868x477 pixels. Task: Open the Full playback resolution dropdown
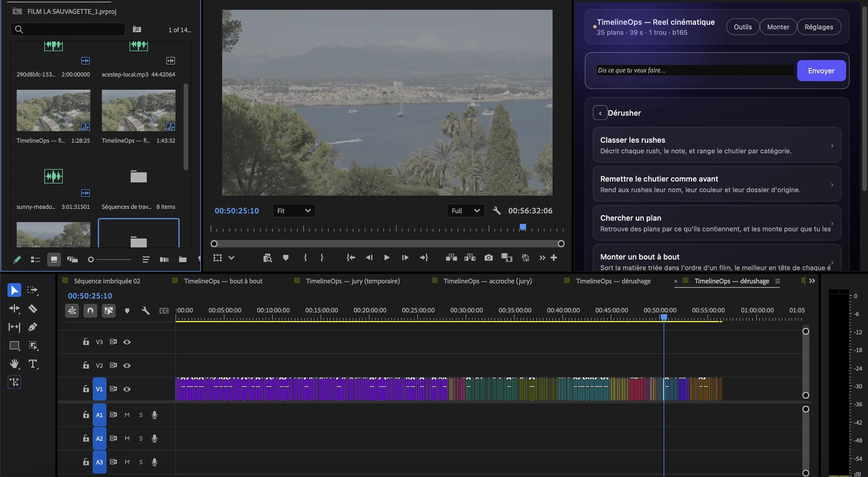coord(466,211)
